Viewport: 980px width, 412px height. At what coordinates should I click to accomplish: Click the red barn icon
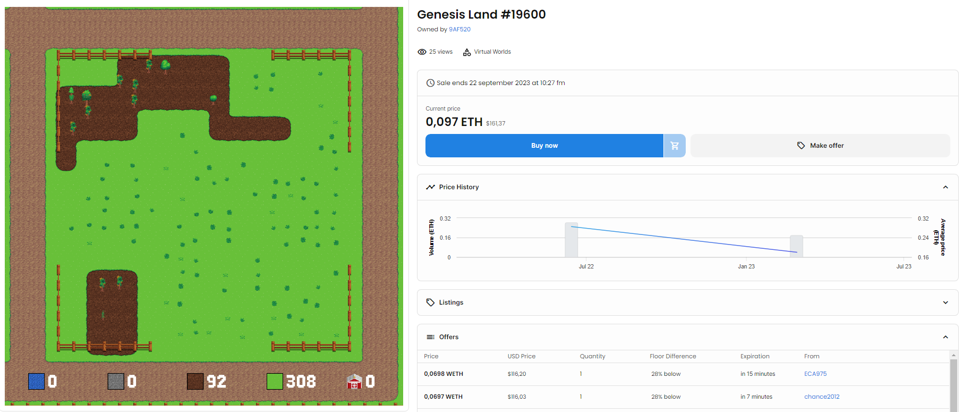point(354,381)
